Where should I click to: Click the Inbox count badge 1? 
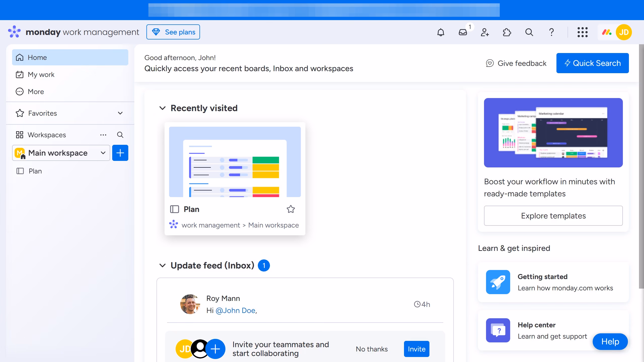coord(264,265)
